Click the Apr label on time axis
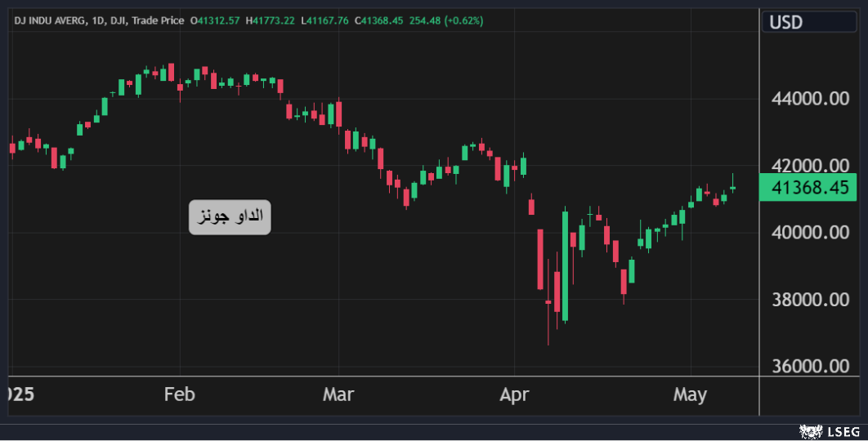The width and height of the screenshot is (868, 441). click(514, 395)
